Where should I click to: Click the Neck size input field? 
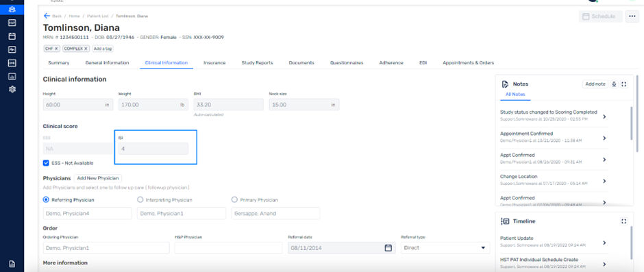tap(304, 105)
